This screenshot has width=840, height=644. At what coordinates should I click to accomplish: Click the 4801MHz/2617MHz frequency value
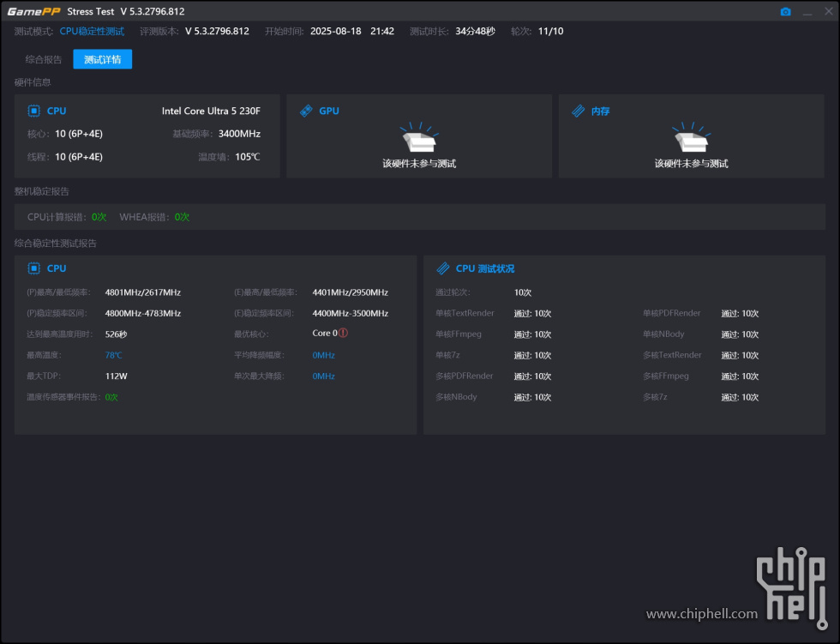tap(143, 292)
